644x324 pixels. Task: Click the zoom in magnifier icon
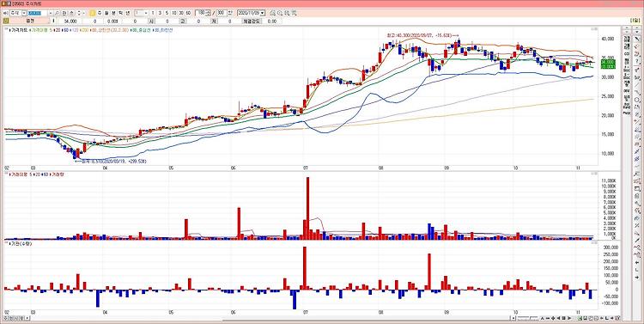tap(280, 13)
